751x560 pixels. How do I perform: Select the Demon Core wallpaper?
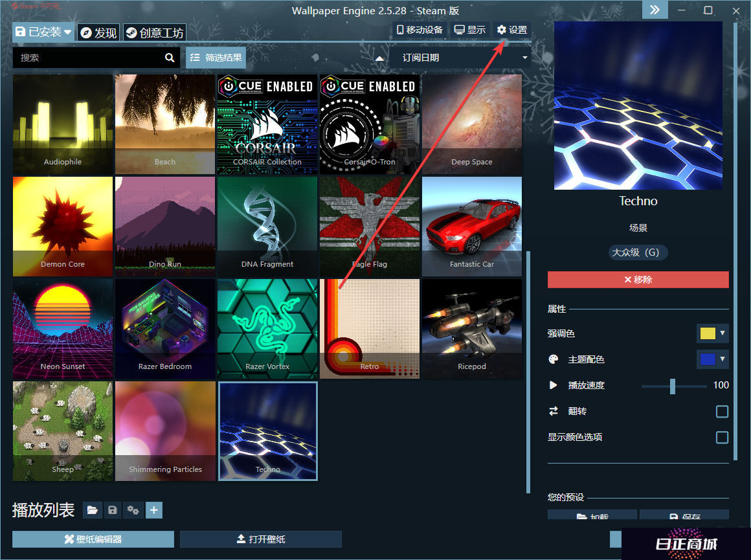point(63,227)
